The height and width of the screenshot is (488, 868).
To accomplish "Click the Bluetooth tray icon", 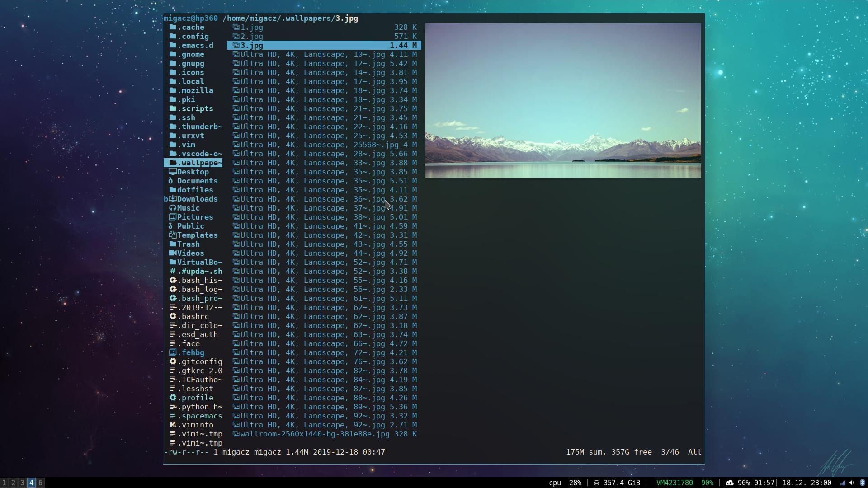I will pyautogui.click(x=862, y=483).
